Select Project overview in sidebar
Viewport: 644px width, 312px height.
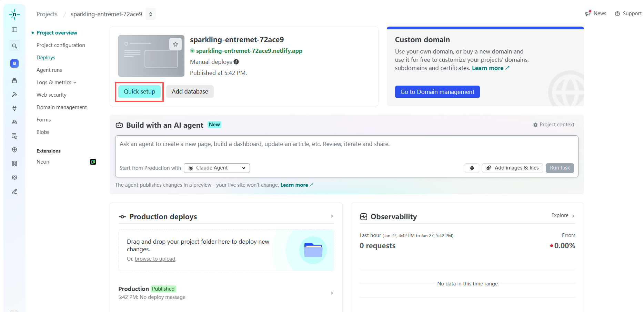(57, 33)
